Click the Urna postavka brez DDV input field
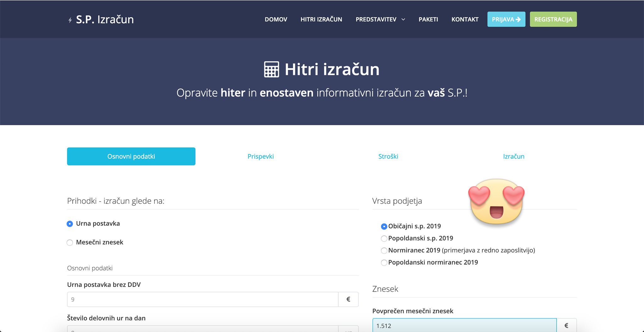This screenshot has width=644, height=332. coord(203,299)
